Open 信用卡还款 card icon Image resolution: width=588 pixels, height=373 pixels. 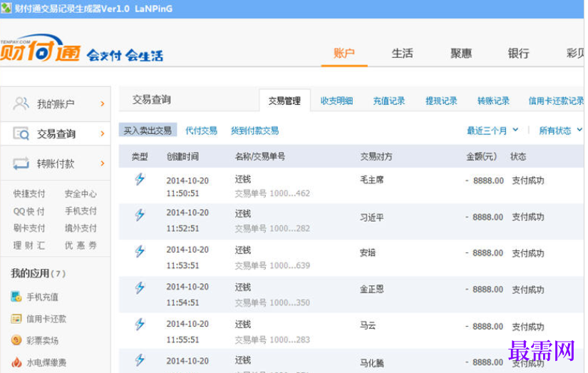pos(16,319)
